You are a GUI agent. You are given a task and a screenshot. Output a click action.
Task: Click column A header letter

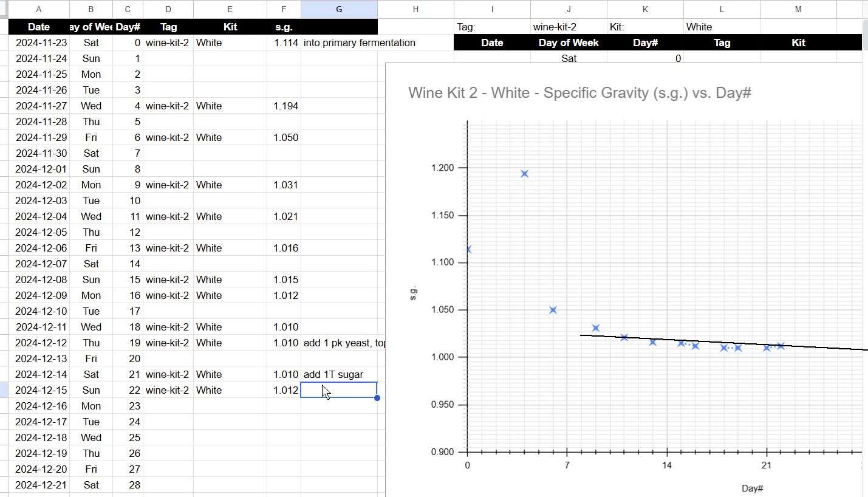[x=38, y=9]
